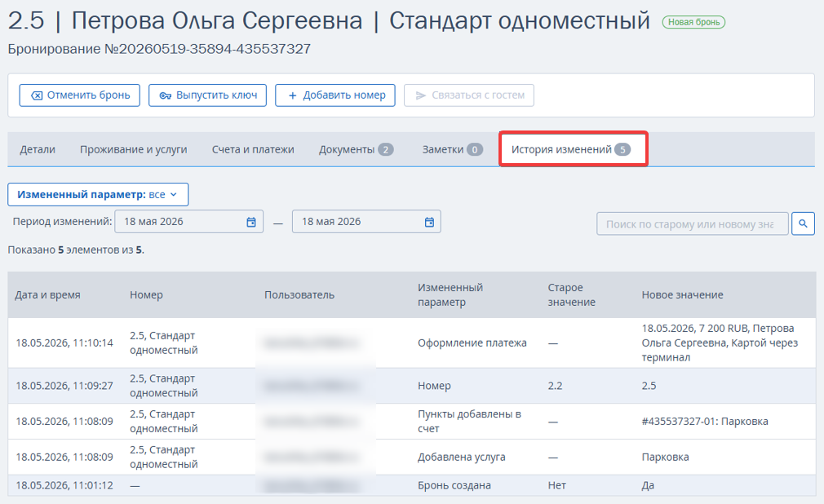
Task: Click the booking number text below the title
Action: tap(159, 49)
